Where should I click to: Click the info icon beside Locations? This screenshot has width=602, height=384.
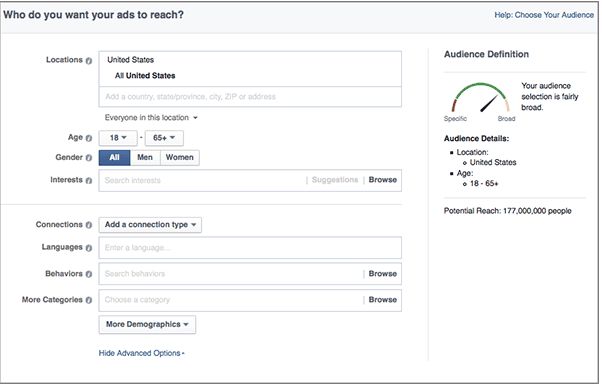point(89,61)
